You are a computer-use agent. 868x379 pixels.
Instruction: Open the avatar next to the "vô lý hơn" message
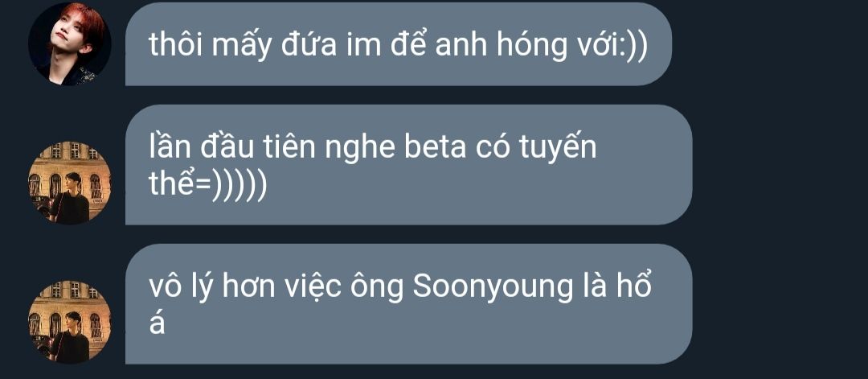(x=70, y=322)
